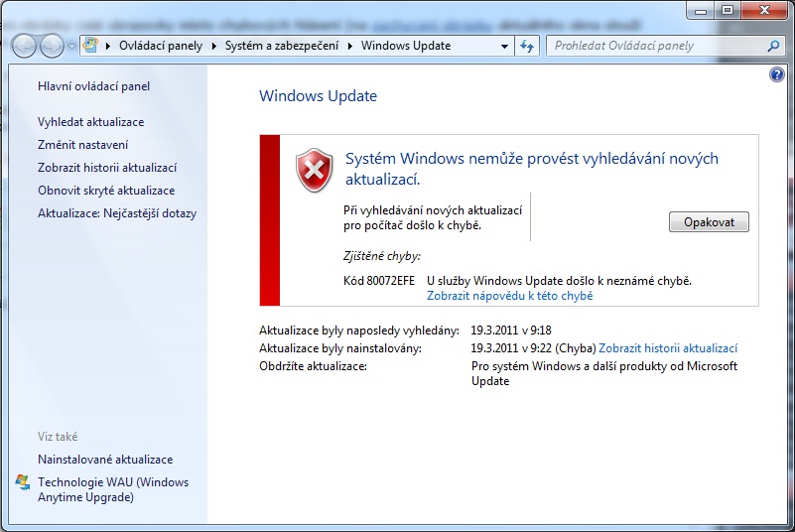Open address bar history dropdown
This screenshot has height=532, width=795.
[x=504, y=46]
